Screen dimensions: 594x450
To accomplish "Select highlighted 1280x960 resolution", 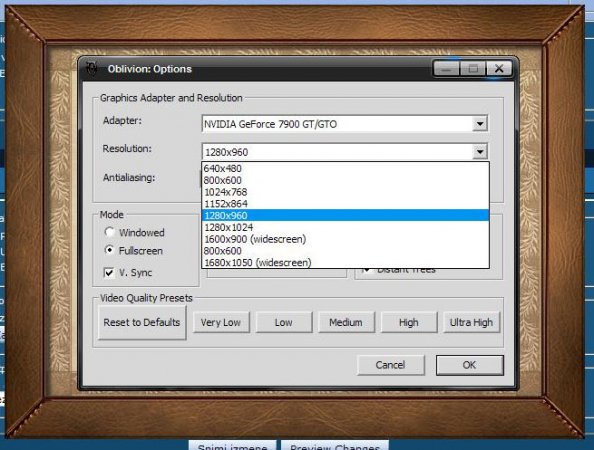I will click(x=345, y=216).
